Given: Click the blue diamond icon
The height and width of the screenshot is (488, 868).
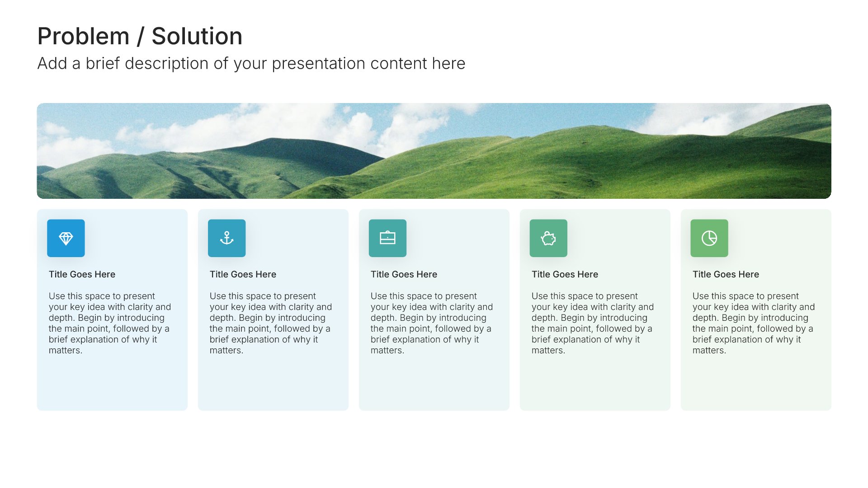Looking at the screenshot, I should pos(66,238).
